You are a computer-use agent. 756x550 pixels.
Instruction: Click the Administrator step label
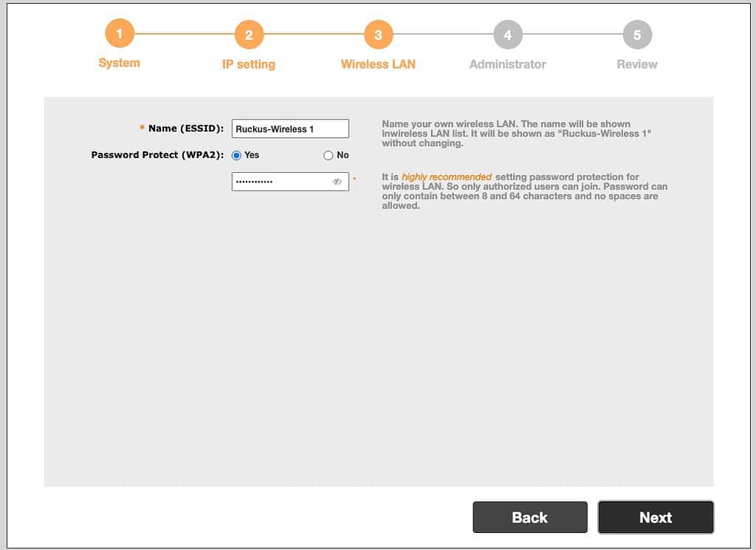[x=508, y=64]
